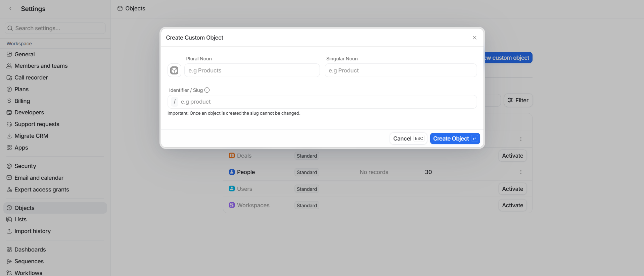Click the People object icon
644x276 pixels.
[x=232, y=172]
